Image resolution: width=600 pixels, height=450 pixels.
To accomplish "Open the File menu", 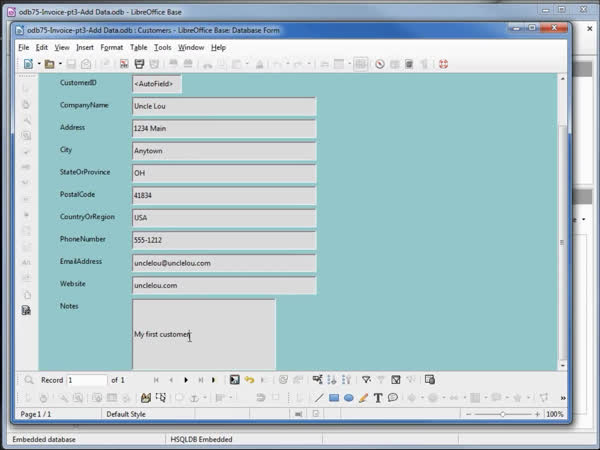I will click(24, 47).
